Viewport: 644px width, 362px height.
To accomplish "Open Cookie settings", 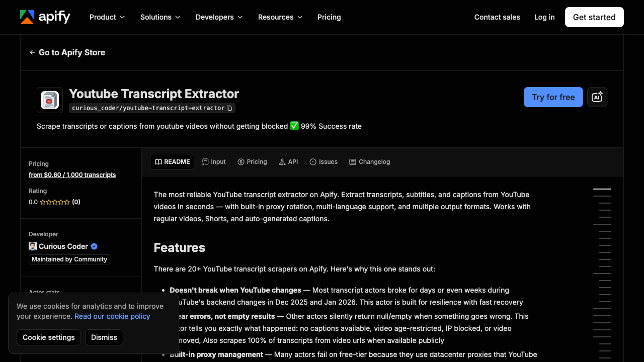I will tap(49, 337).
